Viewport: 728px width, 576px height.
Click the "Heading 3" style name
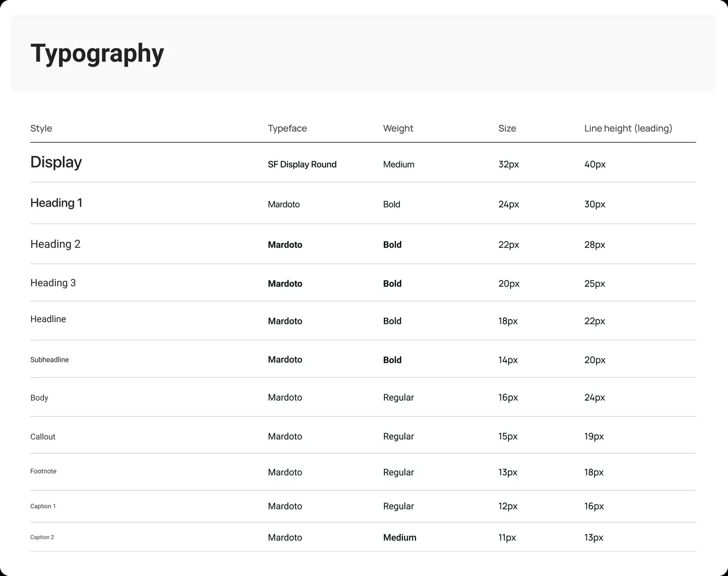coord(53,283)
